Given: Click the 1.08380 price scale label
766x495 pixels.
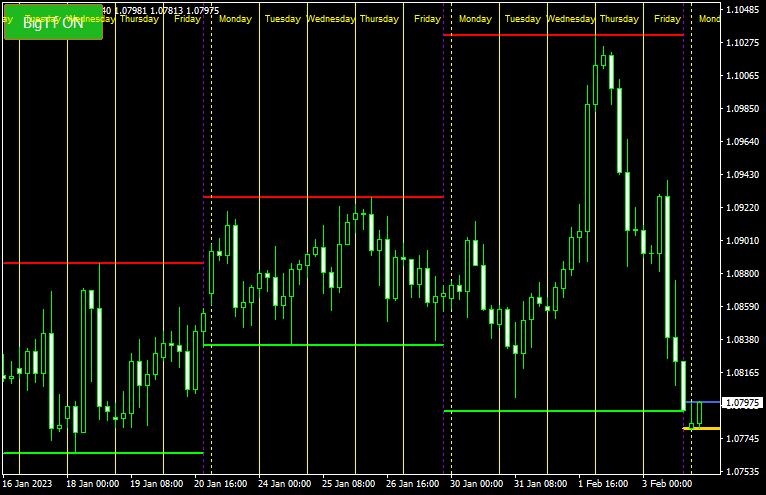Looking at the screenshot, I should click(742, 340).
